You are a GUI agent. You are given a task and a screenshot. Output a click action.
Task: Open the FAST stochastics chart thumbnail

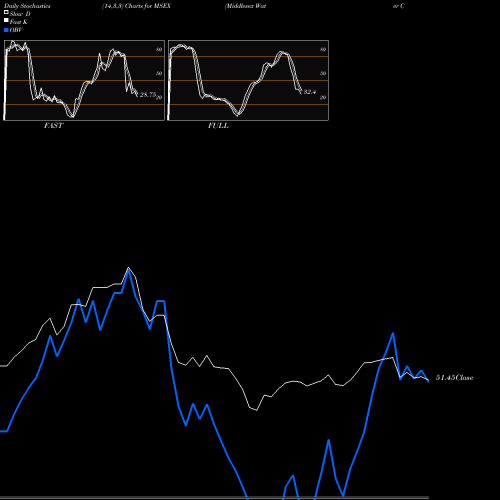[84, 80]
